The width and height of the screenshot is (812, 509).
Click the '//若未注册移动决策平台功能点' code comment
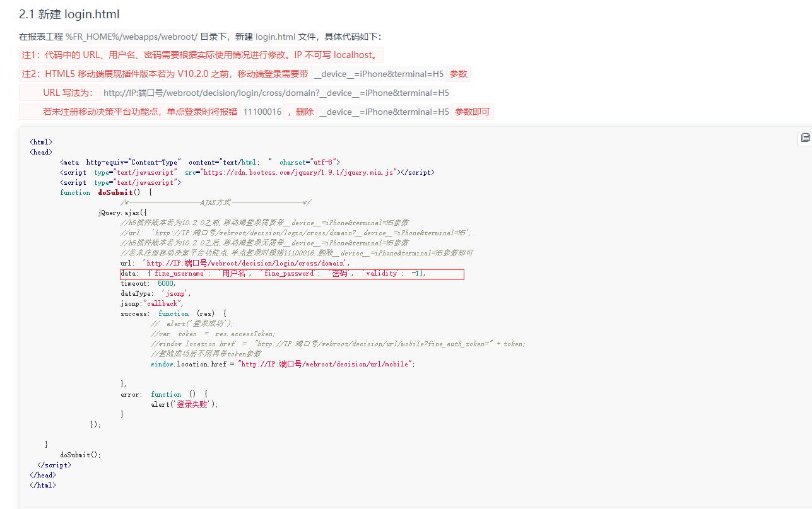(297, 253)
